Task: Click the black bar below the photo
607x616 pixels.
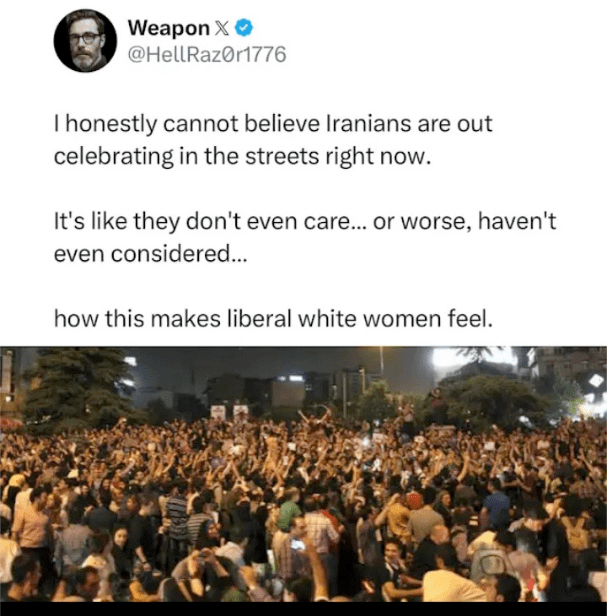Action: coord(303,609)
